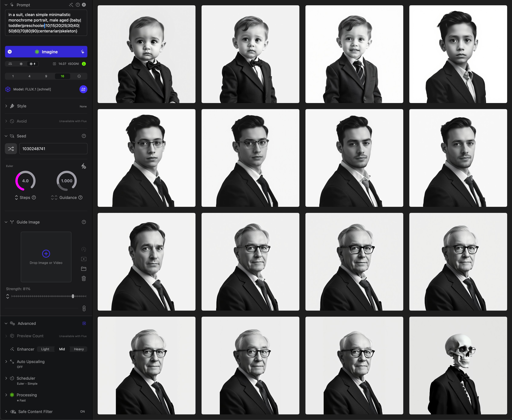Open folder icon to browse guide image
This screenshot has width=512, height=420.
(84, 269)
